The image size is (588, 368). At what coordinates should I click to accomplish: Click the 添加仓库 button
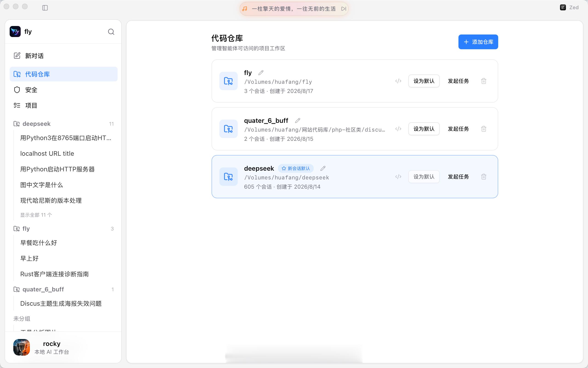(x=478, y=42)
